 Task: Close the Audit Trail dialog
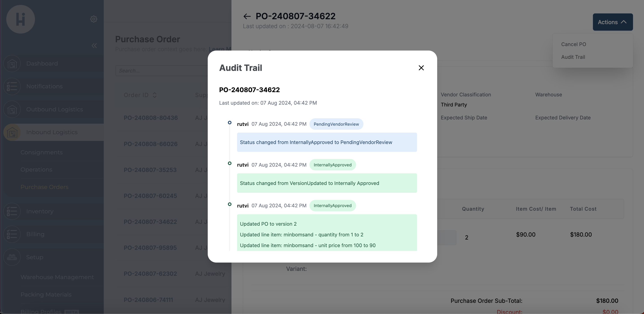click(421, 68)
